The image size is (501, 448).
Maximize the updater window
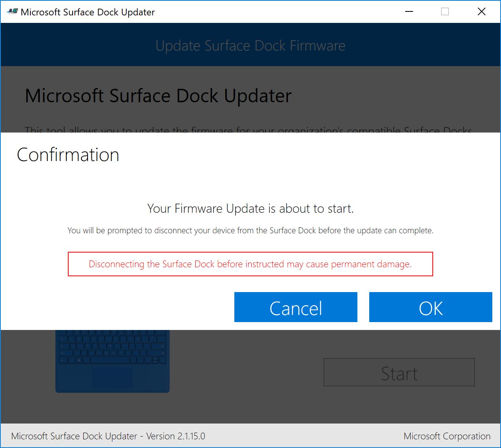tap(445, 12)
